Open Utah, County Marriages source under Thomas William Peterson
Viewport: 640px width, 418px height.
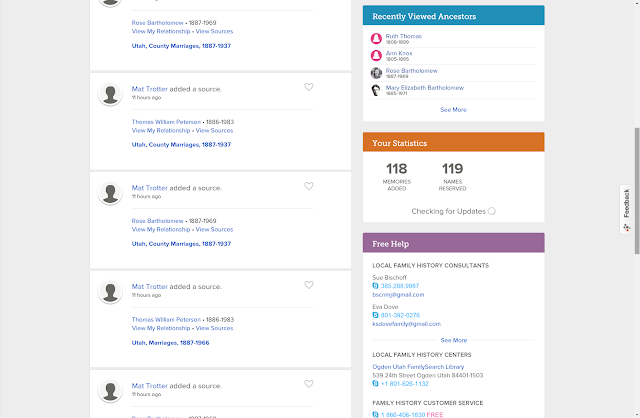click(x=181, y=145)
